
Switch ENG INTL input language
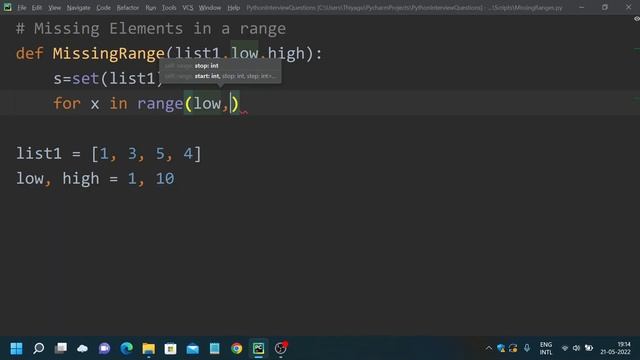click(x=546, y=348)
